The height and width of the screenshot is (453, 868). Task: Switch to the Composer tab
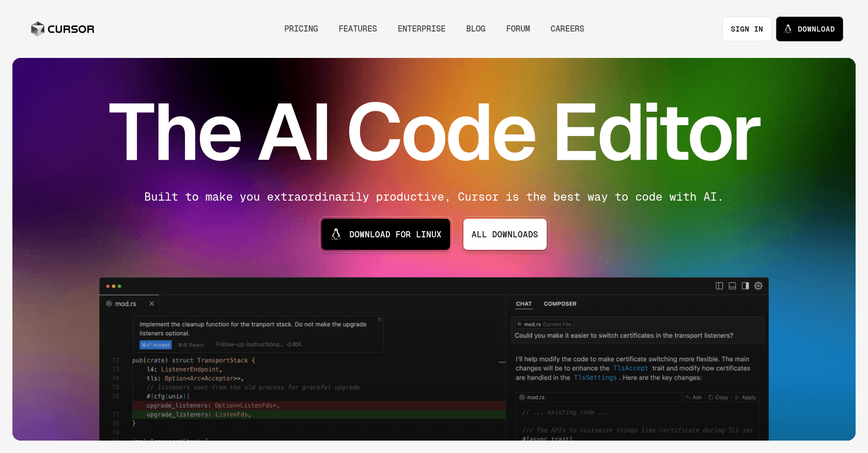[560, 304]
